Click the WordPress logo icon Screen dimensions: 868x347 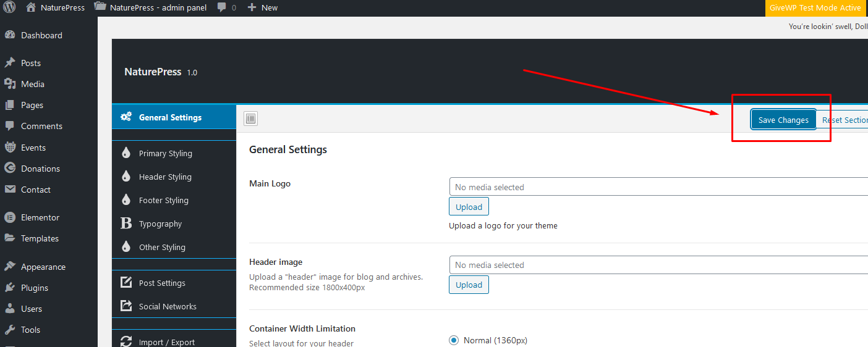[10, 7]
